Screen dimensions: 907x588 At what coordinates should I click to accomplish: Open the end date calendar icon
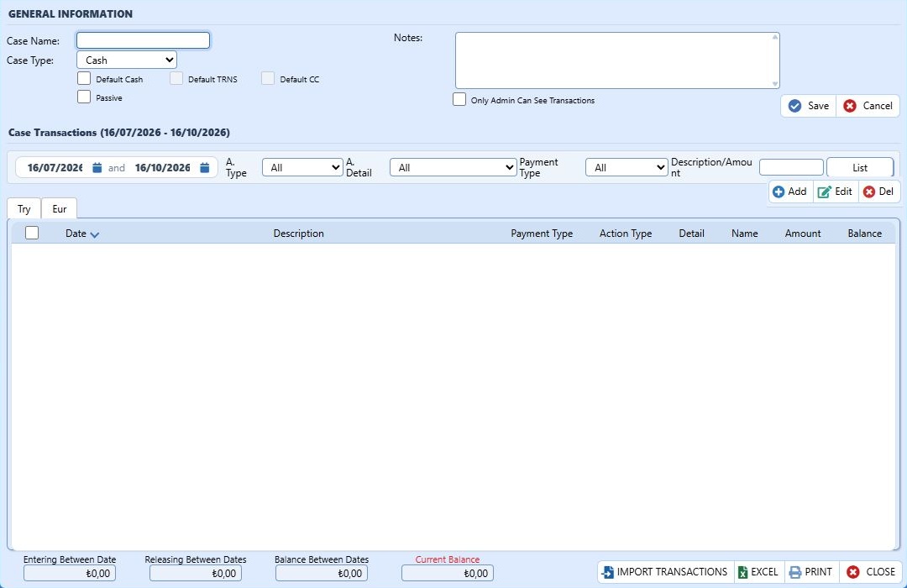[x=205, y=168]
